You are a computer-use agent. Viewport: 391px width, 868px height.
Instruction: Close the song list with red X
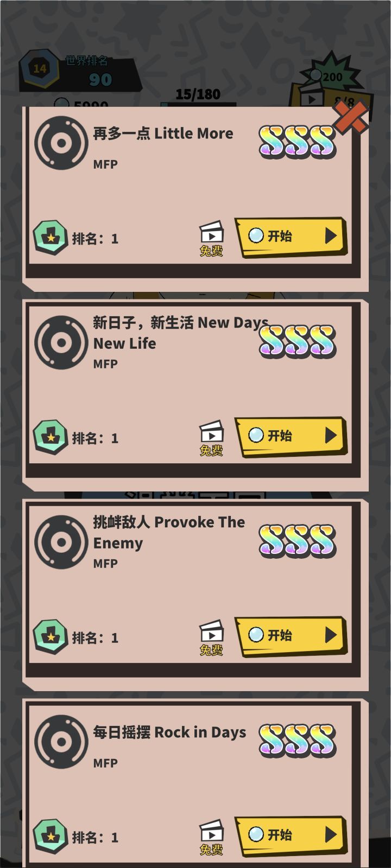point(351,116)
